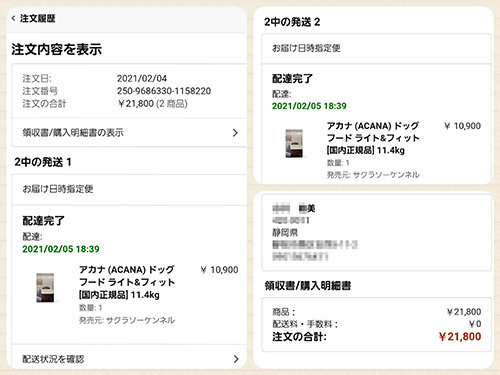500x375 pixels.
Task: Select order number 250-9686330-1158220
Action: click(164, 91)
